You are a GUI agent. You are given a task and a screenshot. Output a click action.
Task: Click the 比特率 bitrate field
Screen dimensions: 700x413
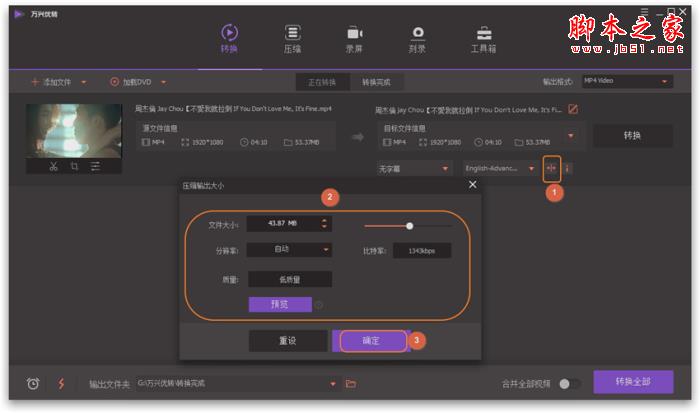(x=422, y=250)
